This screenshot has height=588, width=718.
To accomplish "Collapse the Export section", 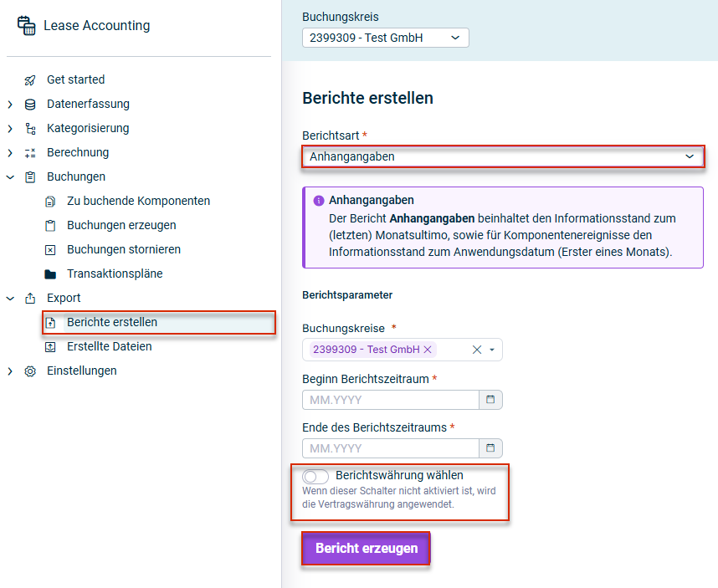I will click(10, 299).
